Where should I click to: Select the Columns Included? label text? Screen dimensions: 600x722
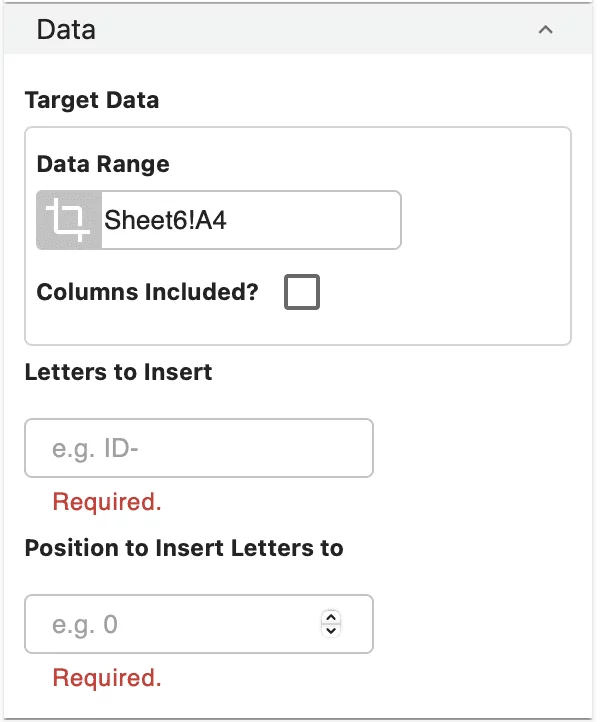pyautogui.click(x=147, y=292)
